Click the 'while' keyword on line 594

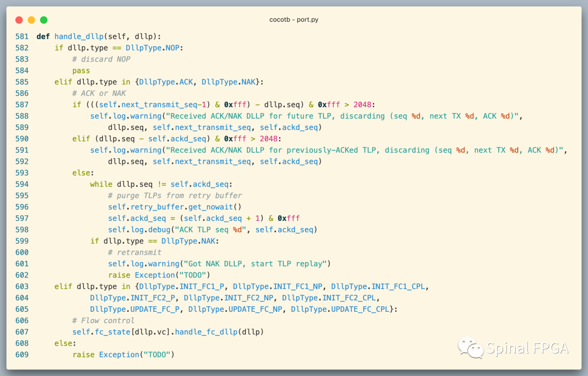click(x=101, y=184)
